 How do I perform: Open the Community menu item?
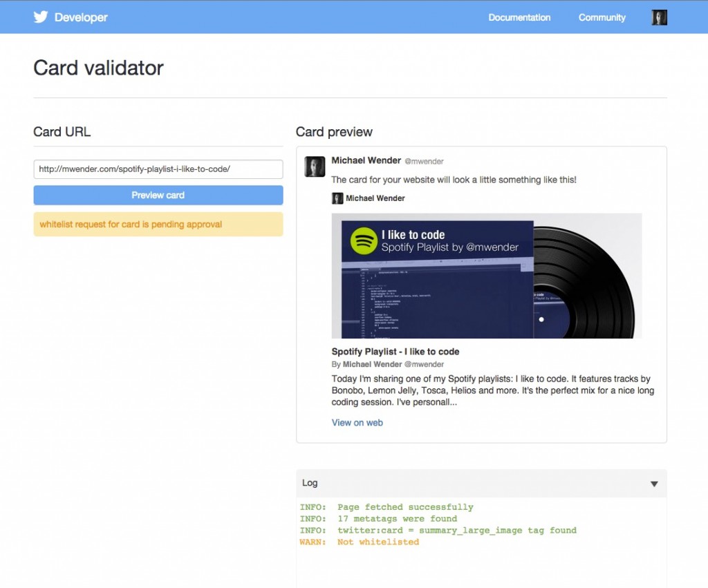pos(602,17)
